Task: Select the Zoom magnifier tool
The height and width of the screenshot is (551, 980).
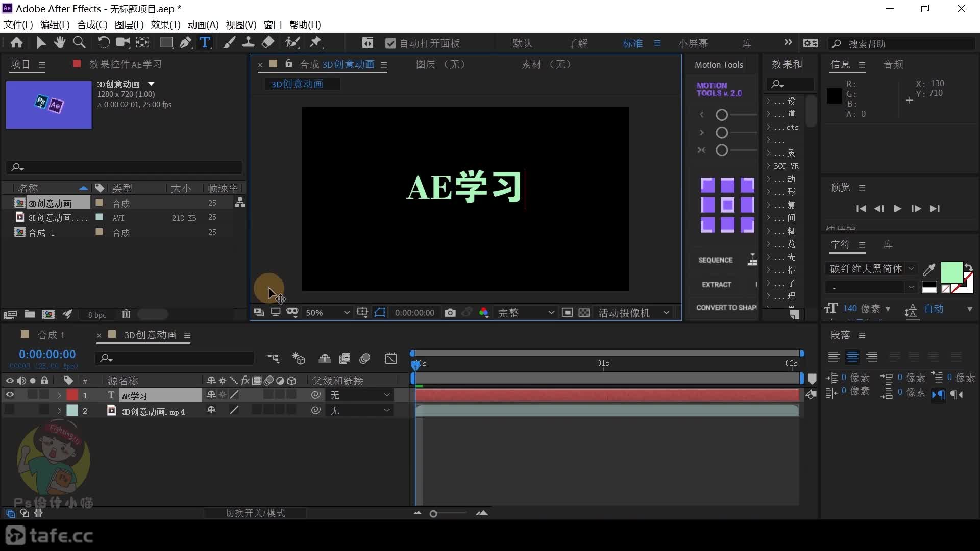Action: coord(79,43)
